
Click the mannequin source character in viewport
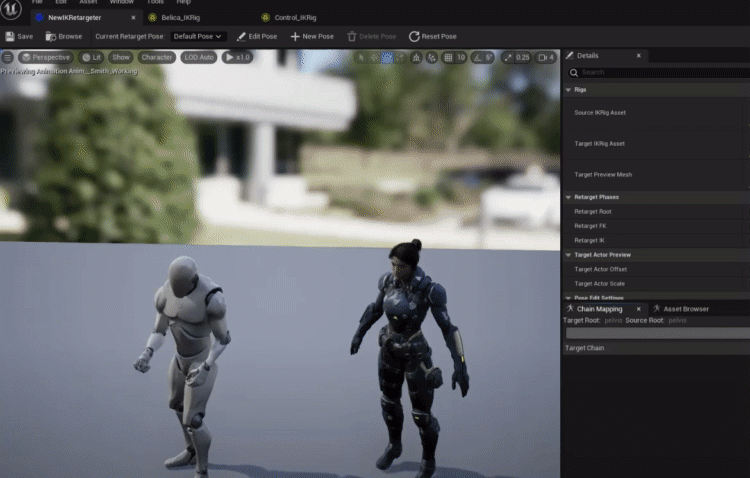pyautogui.click(x=188, y=364)
